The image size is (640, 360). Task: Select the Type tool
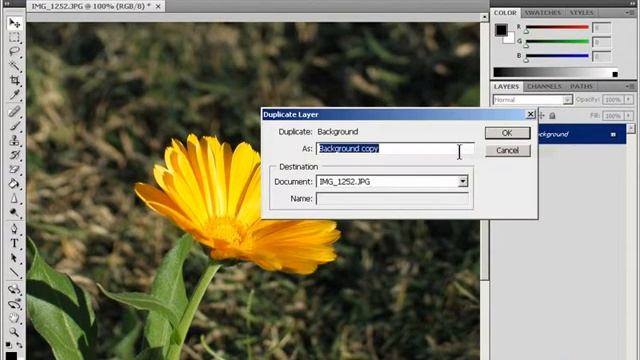(x=14, y=243)
